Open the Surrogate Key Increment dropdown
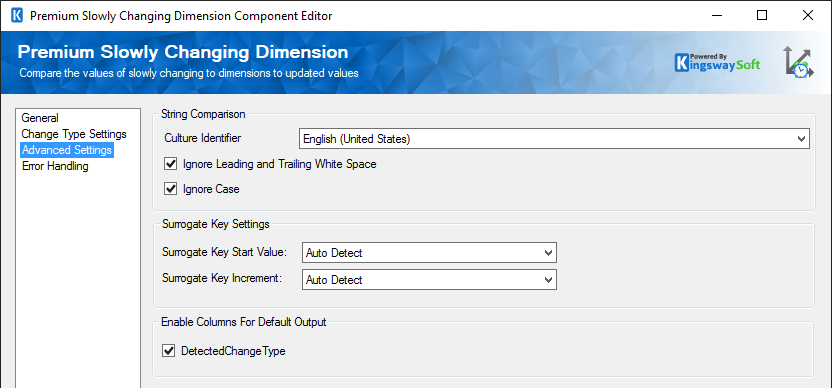This screenshot has height=388, width=832. pyautogui.click(x=429, y=280)
